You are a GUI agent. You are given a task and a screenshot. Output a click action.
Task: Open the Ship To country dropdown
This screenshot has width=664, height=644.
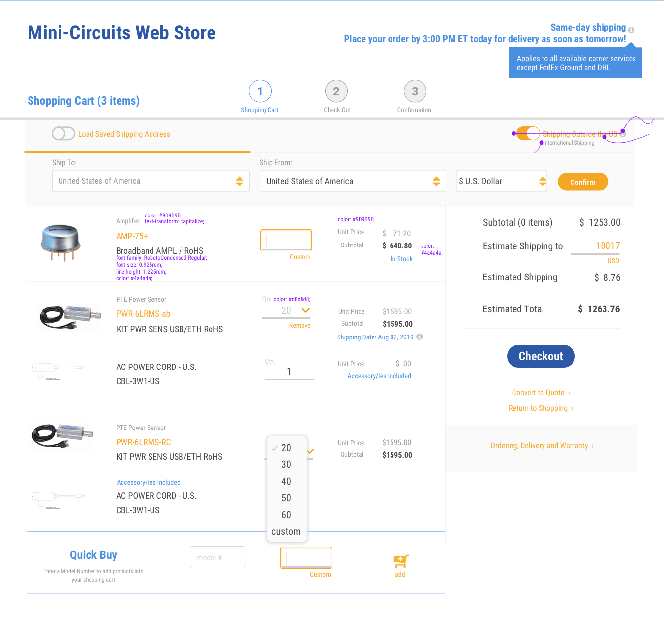click(151, 181)
